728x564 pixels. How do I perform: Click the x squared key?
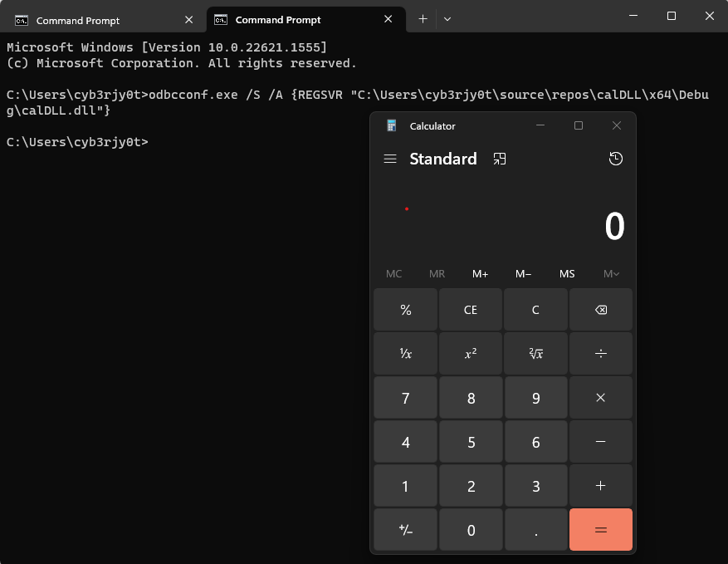pos(471,354)
